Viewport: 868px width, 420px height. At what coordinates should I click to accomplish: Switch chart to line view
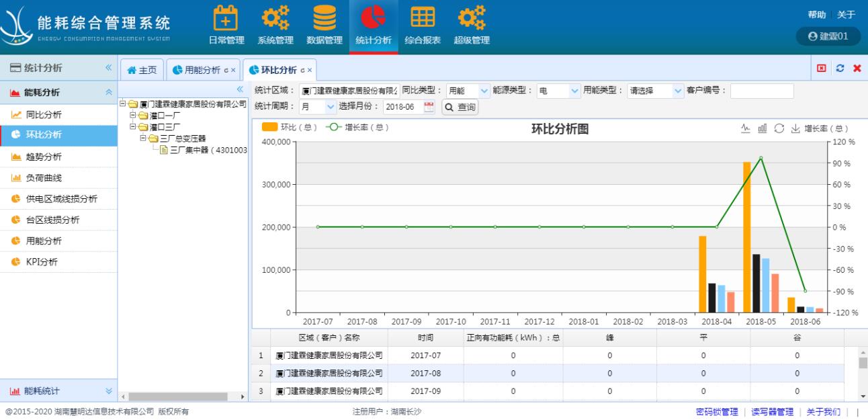[x=746, y=128]
